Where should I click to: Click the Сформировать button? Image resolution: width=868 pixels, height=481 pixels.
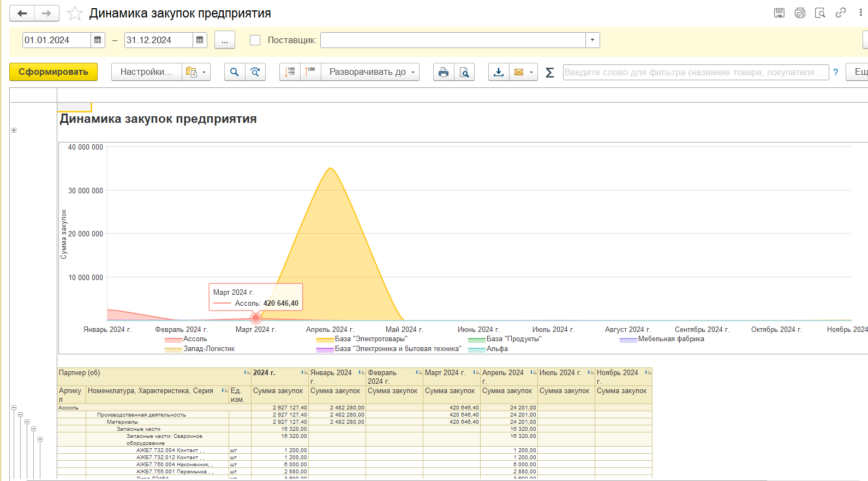click(x=53, y=72)
